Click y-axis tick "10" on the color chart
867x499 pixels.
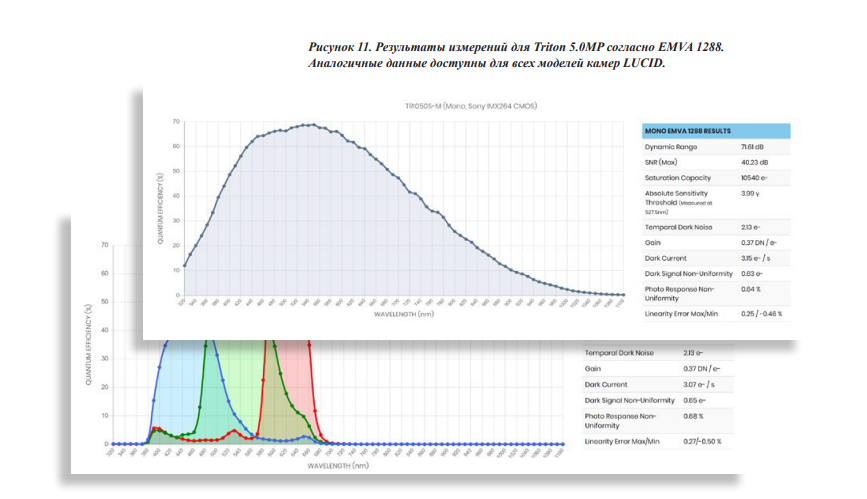coord(105,415)
